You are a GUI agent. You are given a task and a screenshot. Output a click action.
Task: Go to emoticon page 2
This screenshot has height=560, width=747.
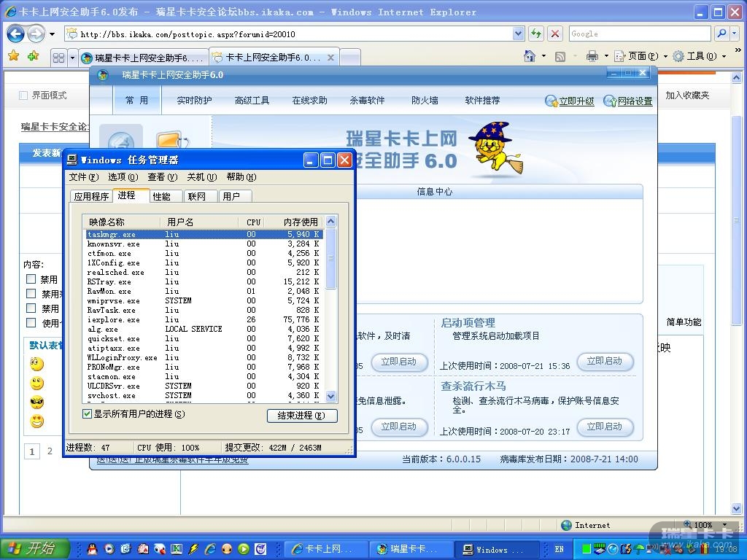(x=50, y=451)
